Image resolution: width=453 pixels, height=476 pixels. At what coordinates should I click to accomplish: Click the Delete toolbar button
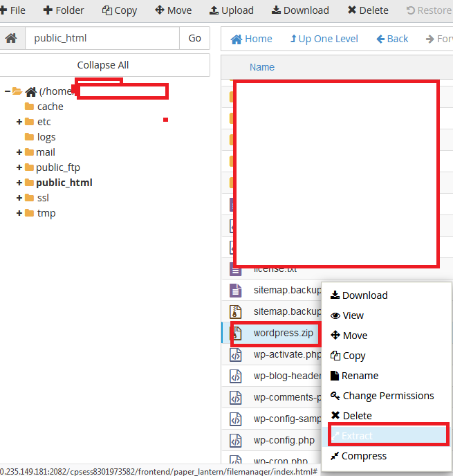pos(368,10)
